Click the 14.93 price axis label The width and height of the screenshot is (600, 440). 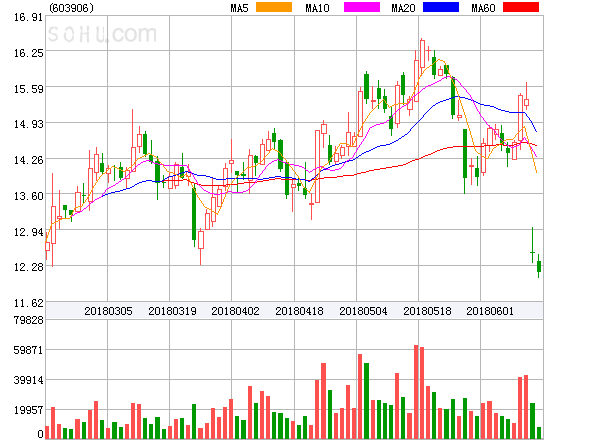click(x=28, y=124)
